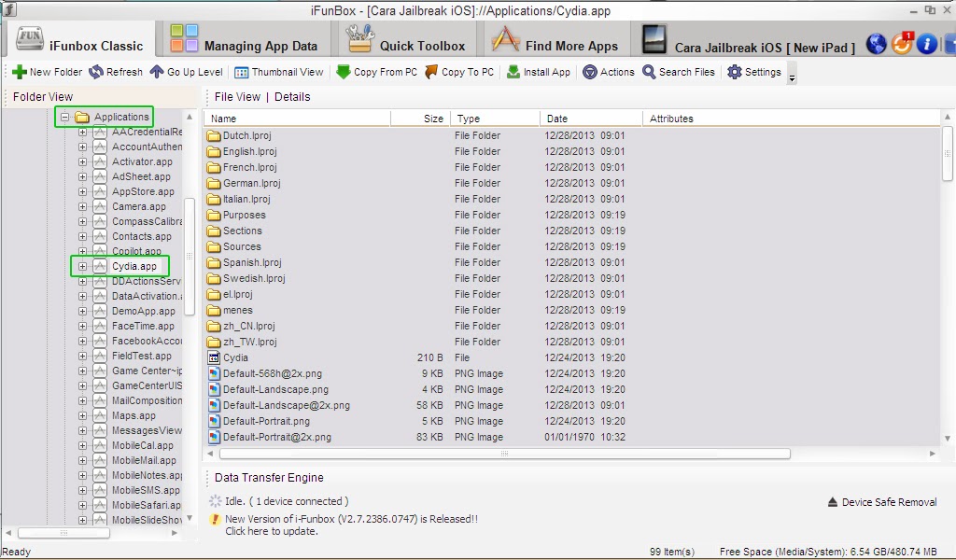Click Device Safe Removal

point(881,502)
